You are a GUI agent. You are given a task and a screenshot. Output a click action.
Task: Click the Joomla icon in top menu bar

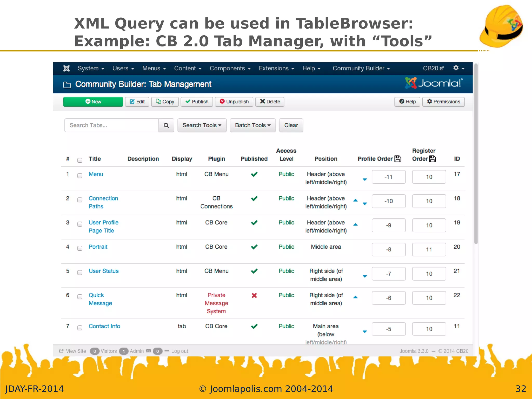[66, 68]
